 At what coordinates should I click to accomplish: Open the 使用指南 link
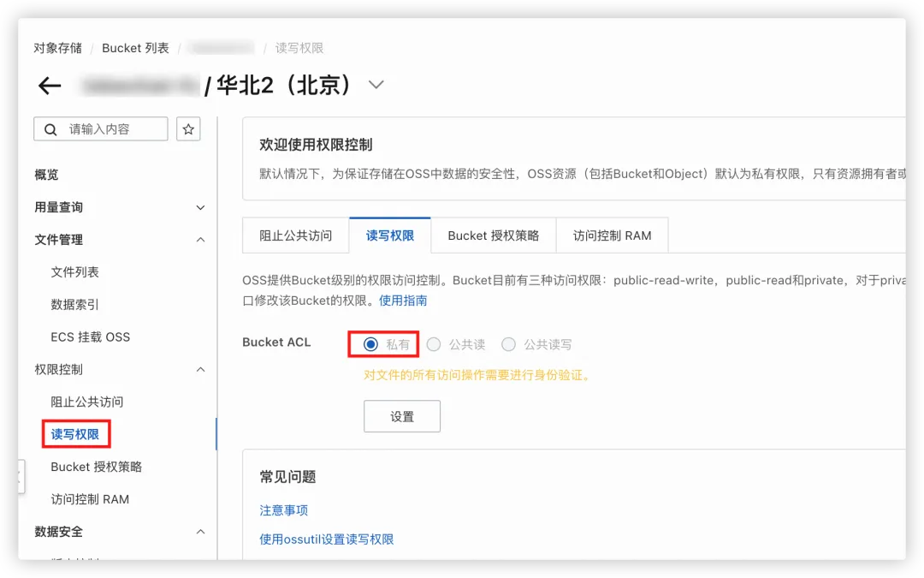click(x=403, y=301)
